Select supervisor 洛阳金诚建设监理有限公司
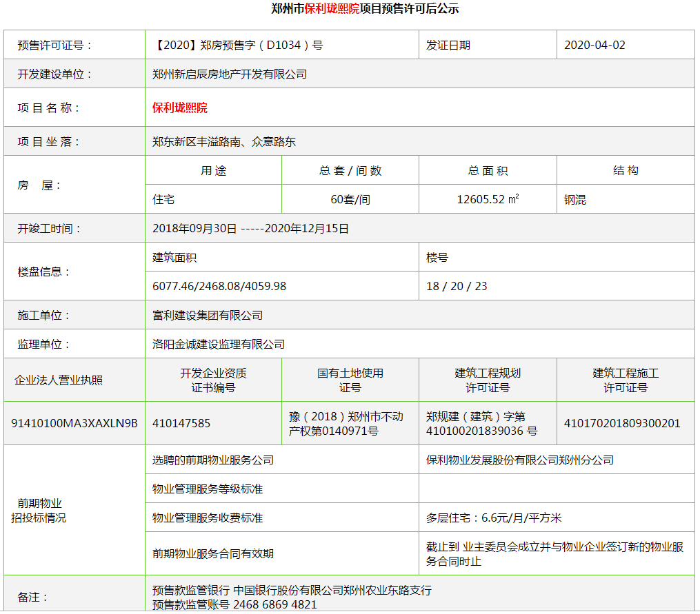Viewport: 700px width, 614px height. pos(219,344)
